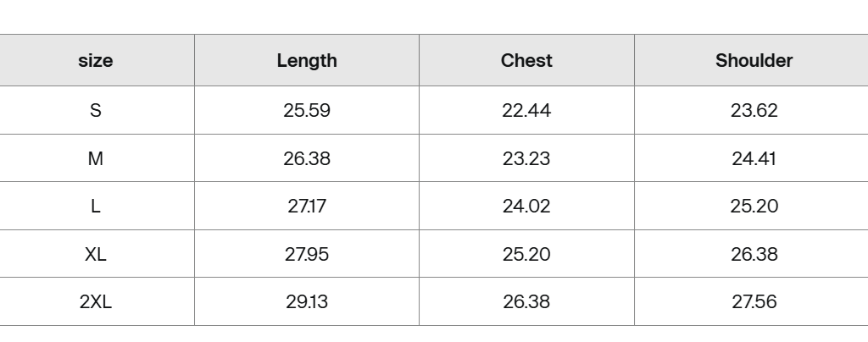Select shoulder value 26.38 in XL row
The height and width of the screenshot is (342, 868).
(754, 254)
